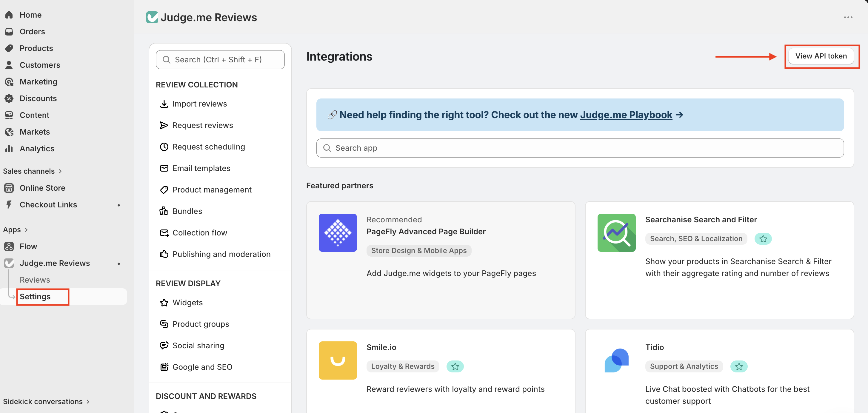Click Tidio star badge icon
Image resolution: width=868 pixels, height=413 pixels.
[739, 366]
